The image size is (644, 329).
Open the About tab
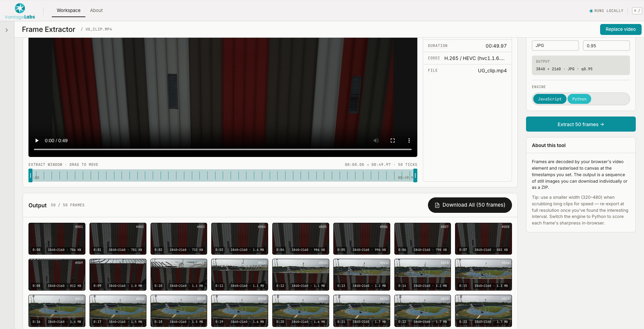[96, 10]
